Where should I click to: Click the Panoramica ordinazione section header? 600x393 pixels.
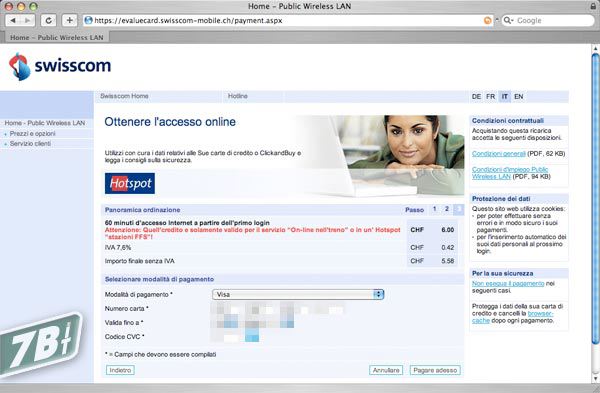pos(142,210)
